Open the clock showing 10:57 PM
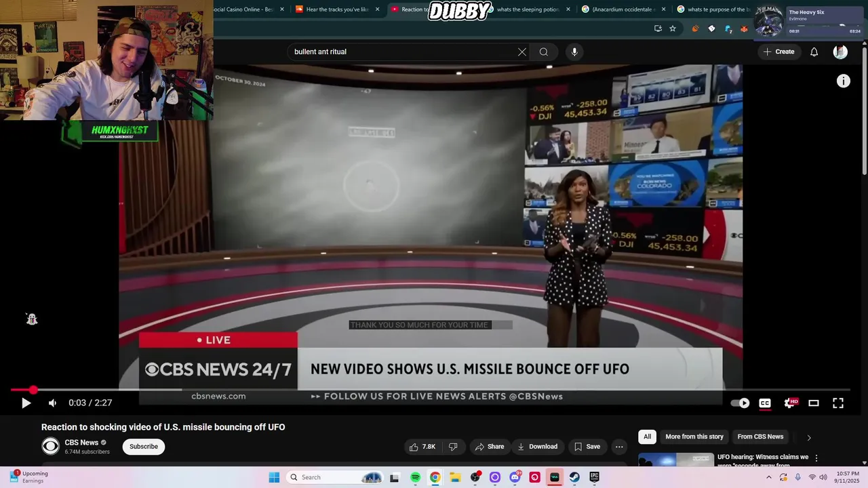The height and width of the screenshot is (488, 868). [x=848, y=477]
